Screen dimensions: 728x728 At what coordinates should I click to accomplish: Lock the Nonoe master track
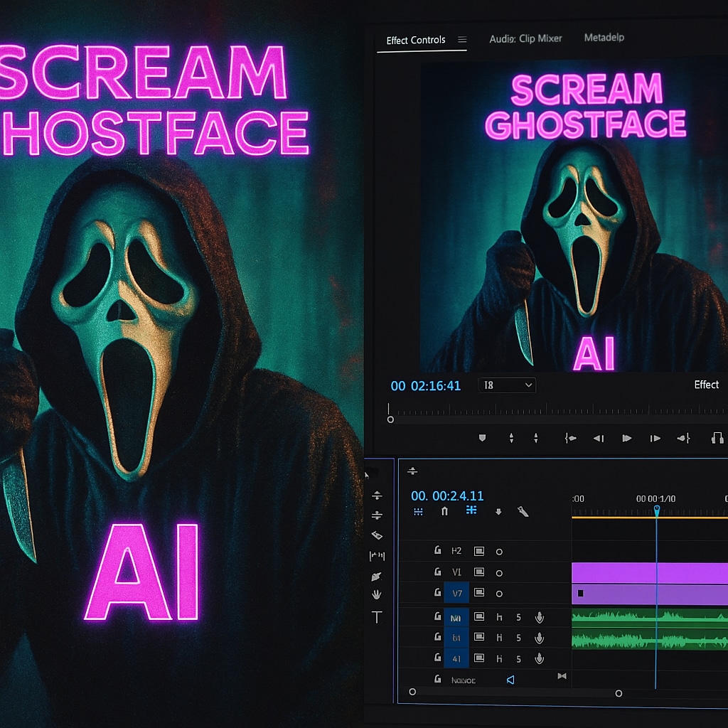[x=437, y=679]
